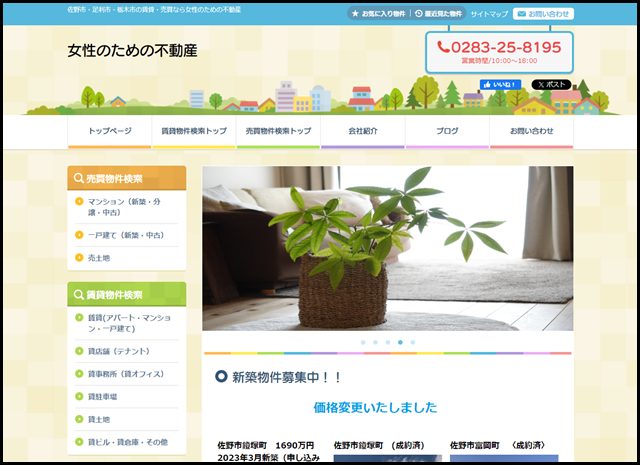Select 貸駐車場 link

click(102, 396)
